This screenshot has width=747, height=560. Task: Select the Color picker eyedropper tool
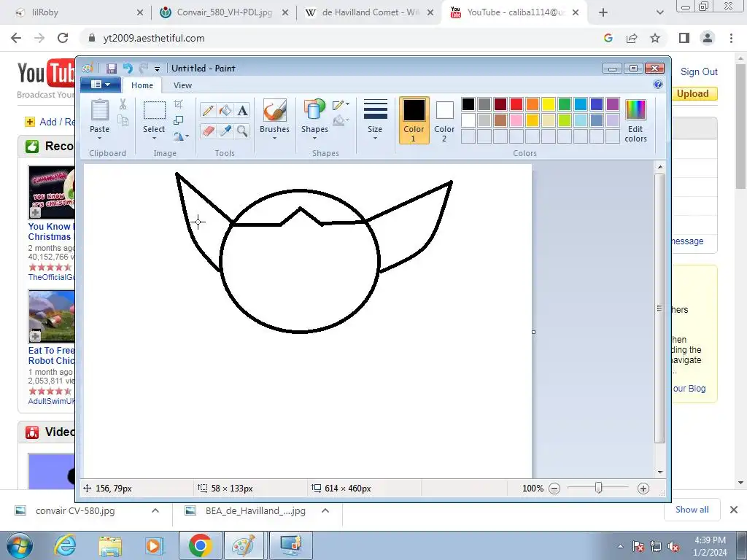(225, 131)
